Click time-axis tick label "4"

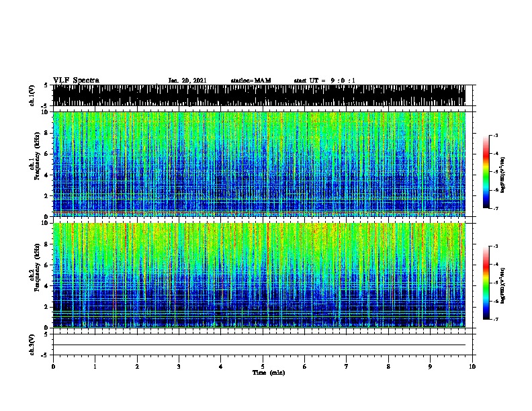coord(221,367)
